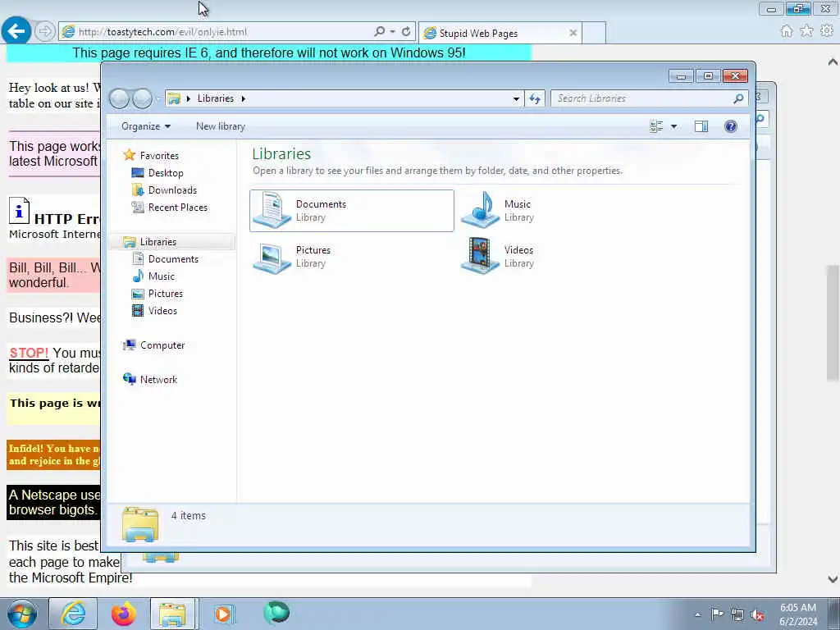Screen dimensions: 840x630
Task: Close the Stupid Web Pages tab
Action: [573, 33]
